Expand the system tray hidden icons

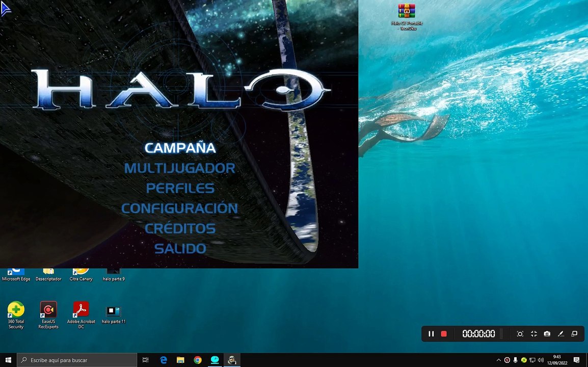click(x=499, y=360)
